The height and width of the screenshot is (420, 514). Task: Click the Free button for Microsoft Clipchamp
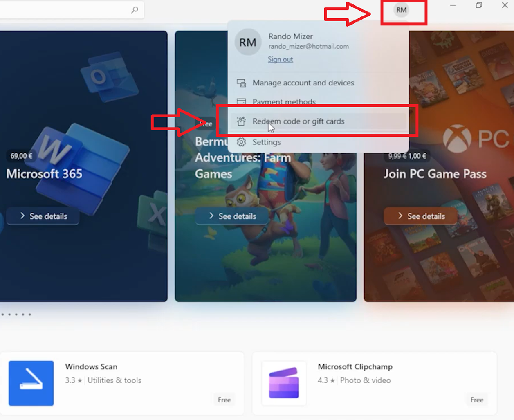(x=477, y=400)
